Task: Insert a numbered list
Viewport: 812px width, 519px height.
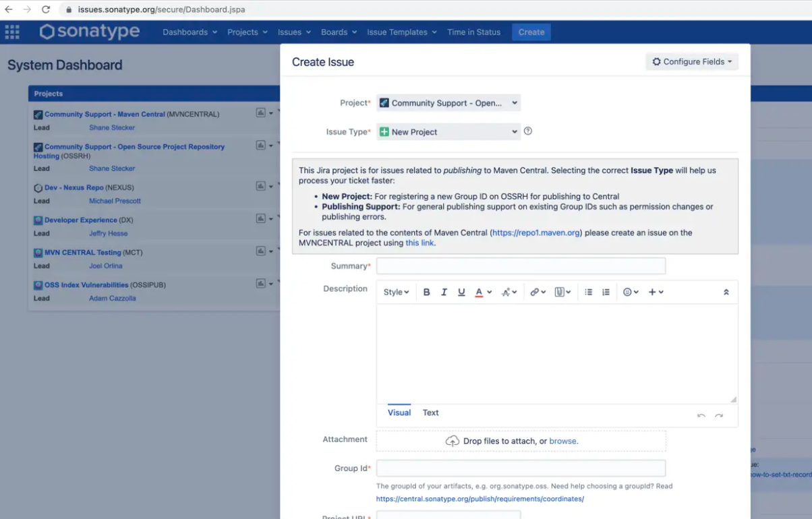Action: coord(606,292)
